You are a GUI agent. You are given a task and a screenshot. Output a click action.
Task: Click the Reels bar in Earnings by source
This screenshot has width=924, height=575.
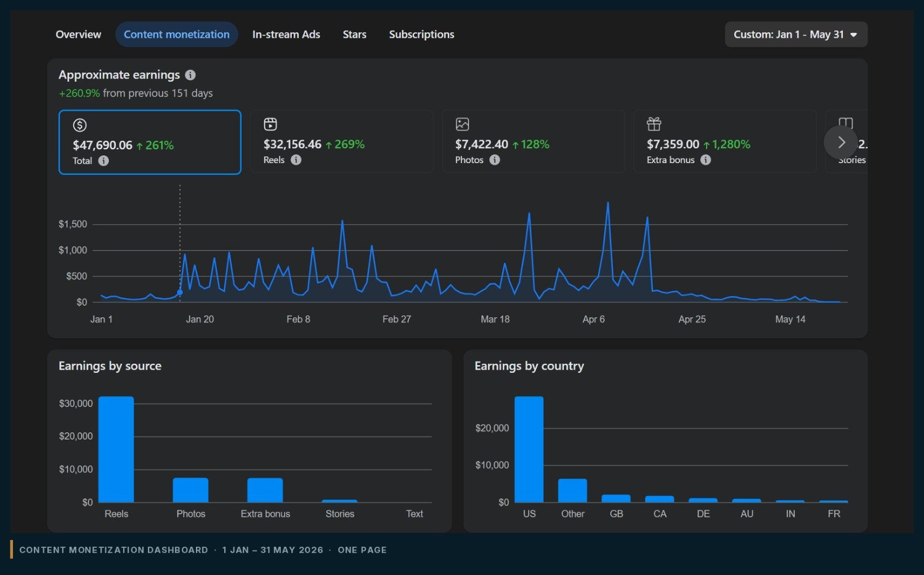(116, 449)
